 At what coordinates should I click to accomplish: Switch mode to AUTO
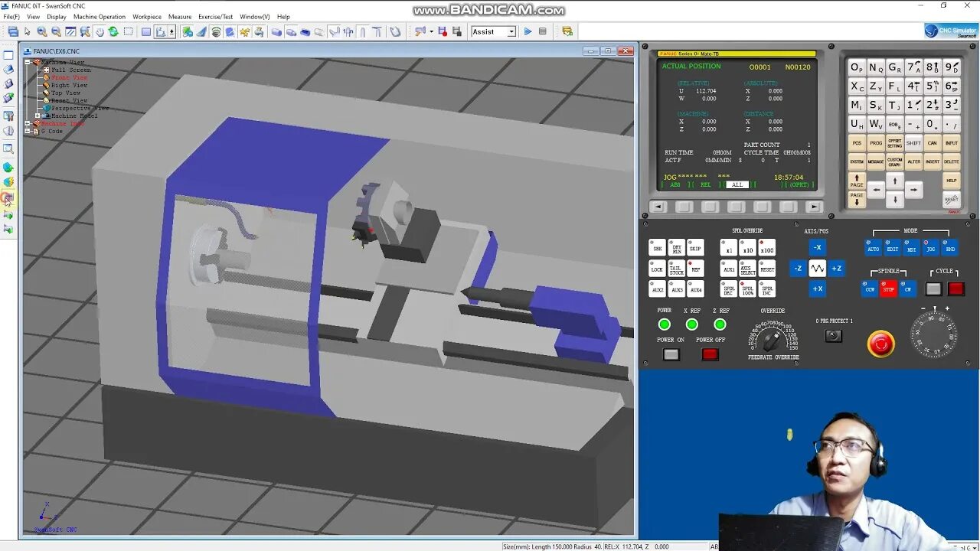click(873, 247)
